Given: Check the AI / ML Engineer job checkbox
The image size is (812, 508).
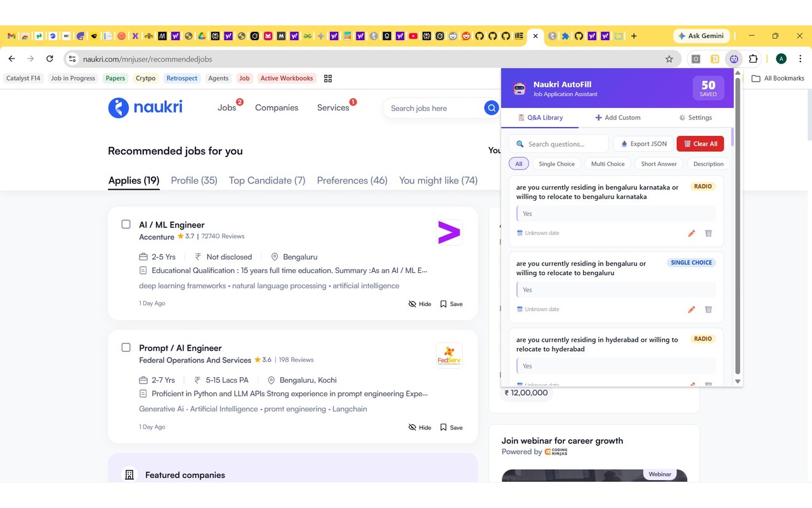Looking at the screenshot, I should point(126,224).
